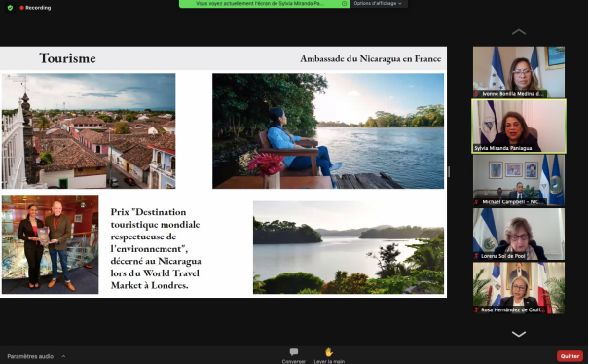Click the photo of woman sitting by river
The height and width of the screenshot is (364, 589).
(x=328, y=130)
